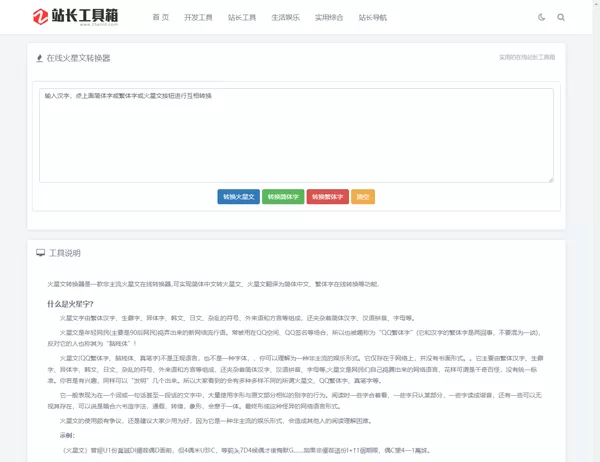600x462 pixels.
Task: Click the paragraph starting 火星文的使用颇有争议
Action: [x=217, y=421]
